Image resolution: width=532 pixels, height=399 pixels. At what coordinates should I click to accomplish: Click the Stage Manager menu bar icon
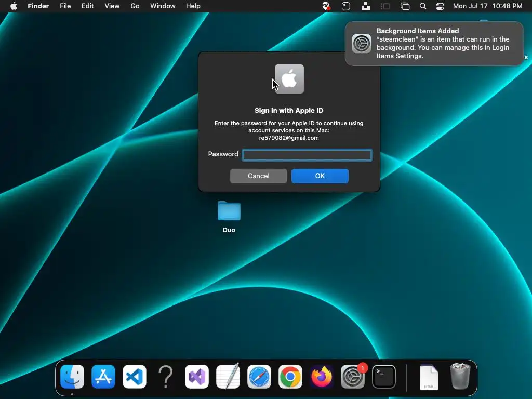385,6
